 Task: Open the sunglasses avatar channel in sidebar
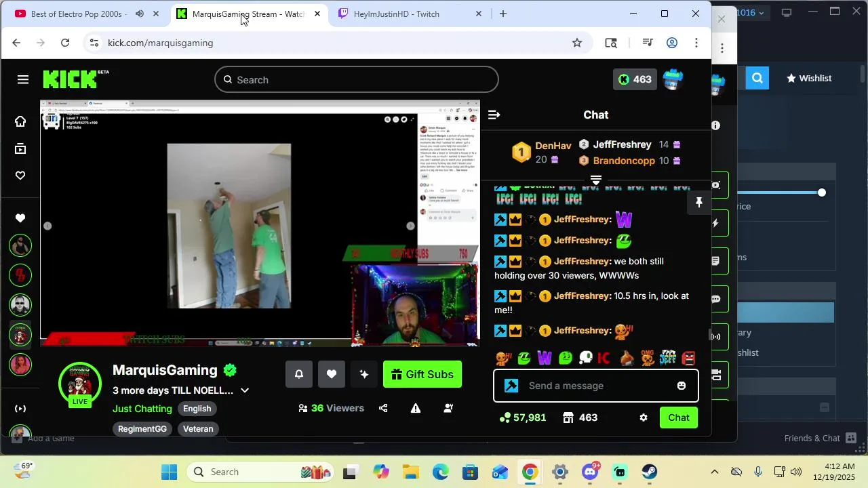(20, 305)
